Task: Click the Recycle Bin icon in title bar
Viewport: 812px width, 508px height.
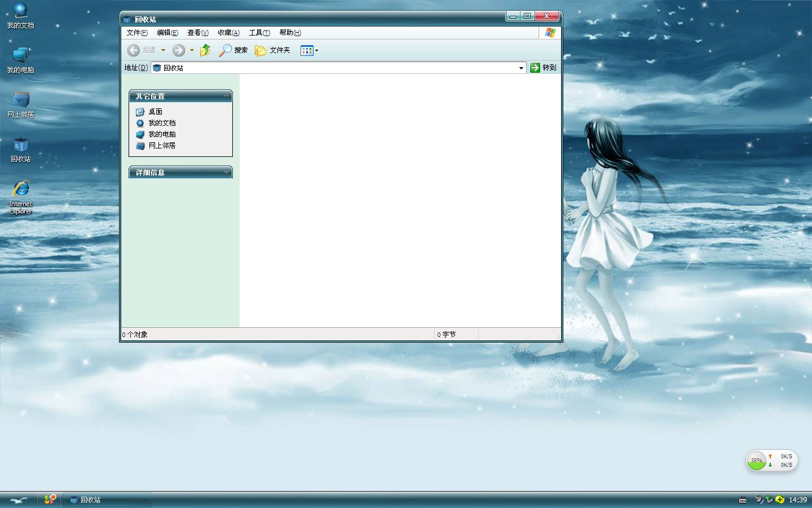Action: click(127, 19)
